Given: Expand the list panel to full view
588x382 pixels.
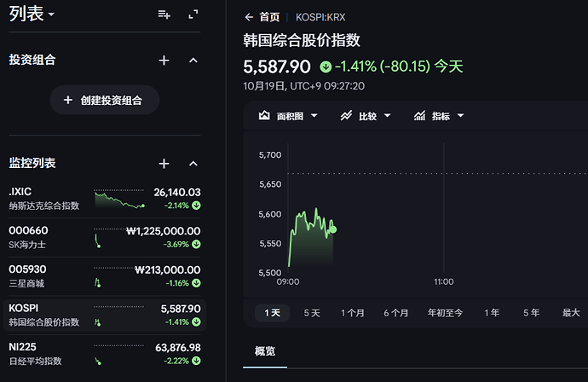Looking at the screenshot, I should tap(193, 14).
